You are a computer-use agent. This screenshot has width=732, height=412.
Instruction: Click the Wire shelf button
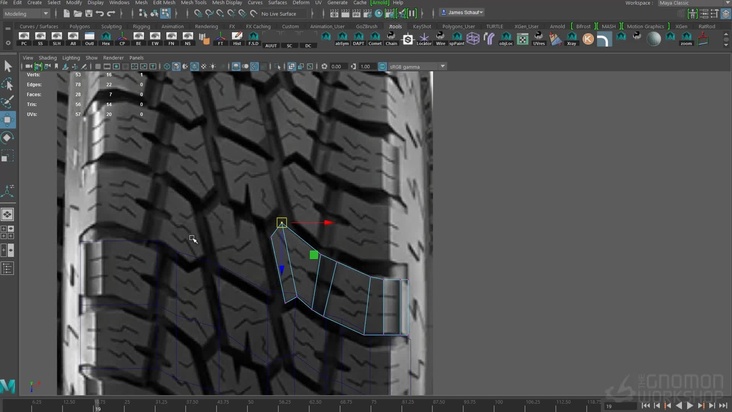point(440,38)
